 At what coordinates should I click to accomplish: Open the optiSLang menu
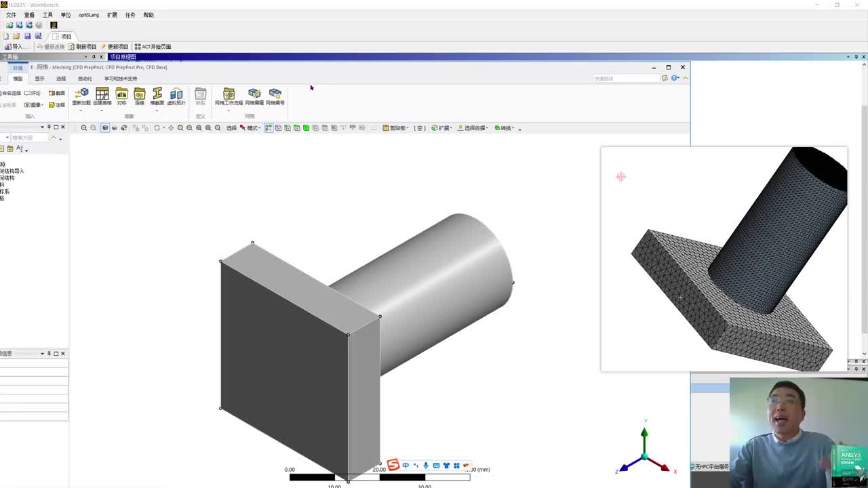click(89, 15)
